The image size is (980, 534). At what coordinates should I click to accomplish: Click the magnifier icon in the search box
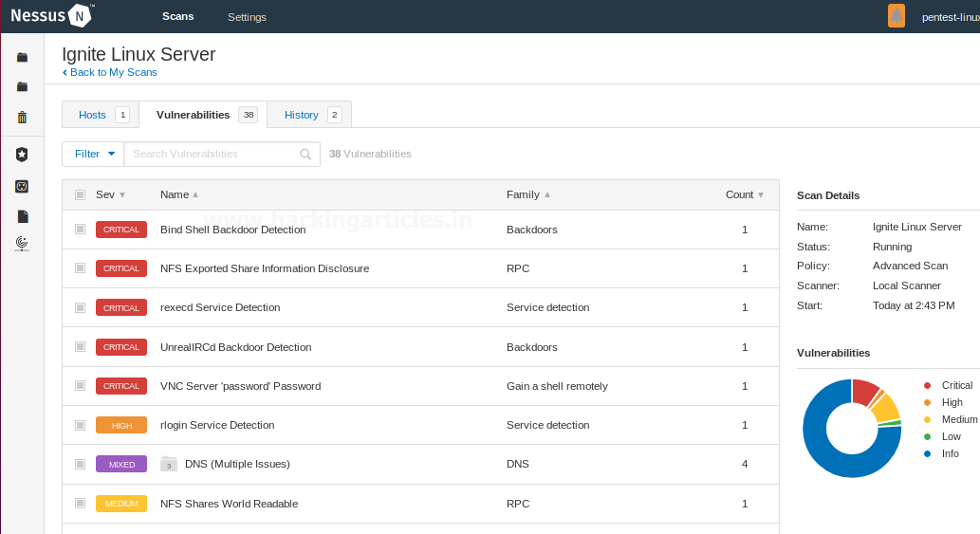coord(305,154)
